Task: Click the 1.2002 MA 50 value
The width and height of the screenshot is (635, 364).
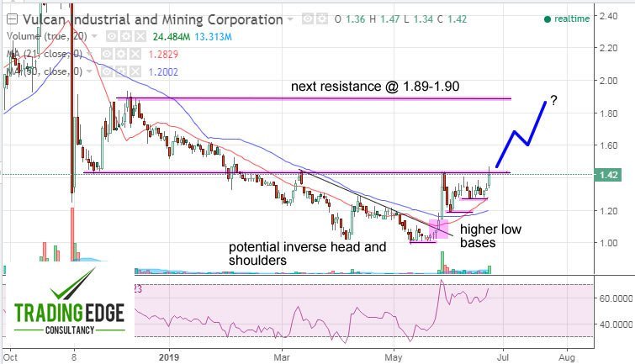Action: pos(164,71)
